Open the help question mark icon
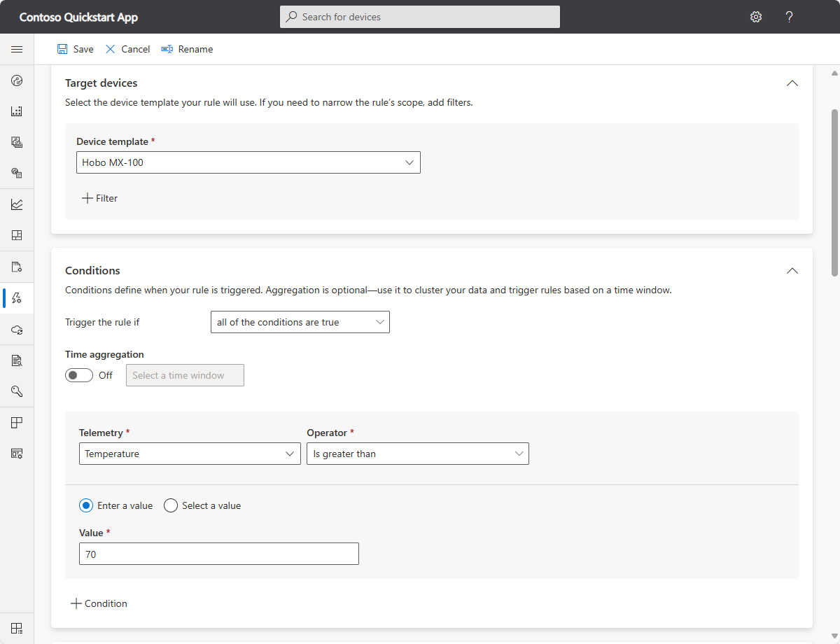 coord(789,17)
